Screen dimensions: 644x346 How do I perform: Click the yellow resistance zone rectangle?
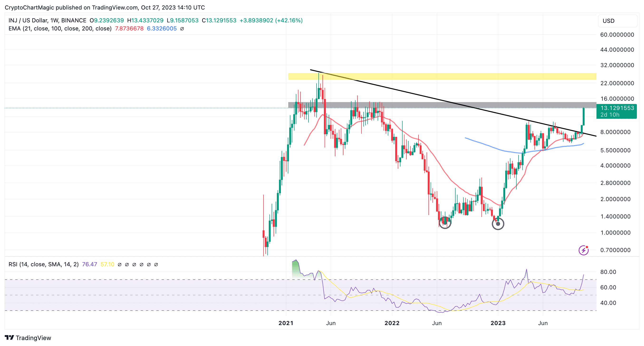[x=442, y=76]
